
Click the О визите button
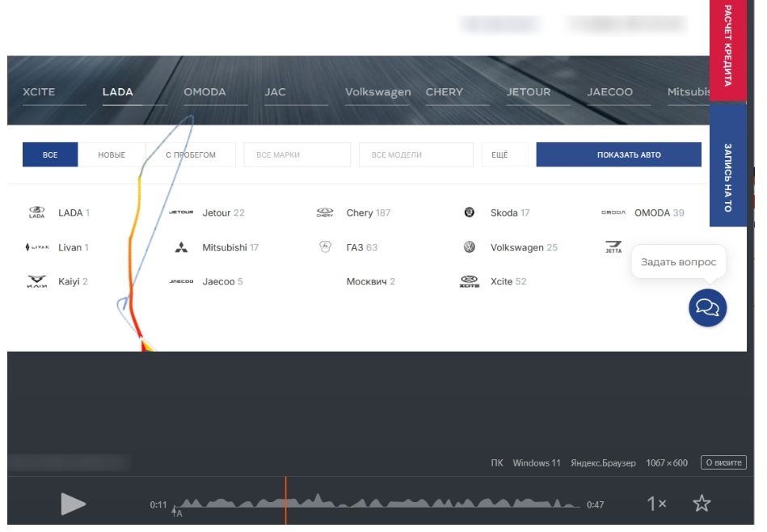[x=723, y=462]
